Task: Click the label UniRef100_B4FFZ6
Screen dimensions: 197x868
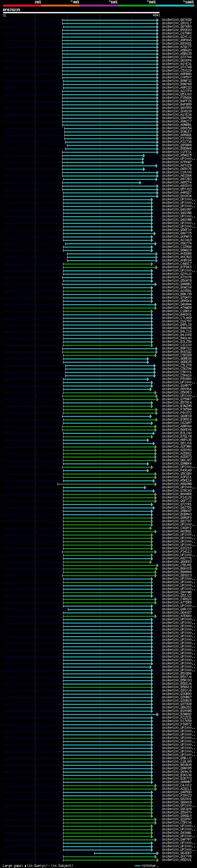Action: click(177, 101)
